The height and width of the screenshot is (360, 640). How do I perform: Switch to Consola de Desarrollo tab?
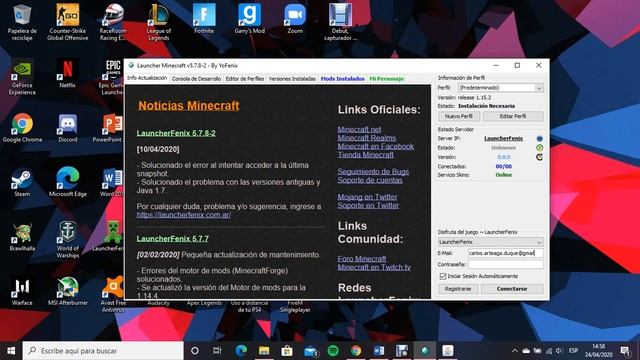point(196,79)
